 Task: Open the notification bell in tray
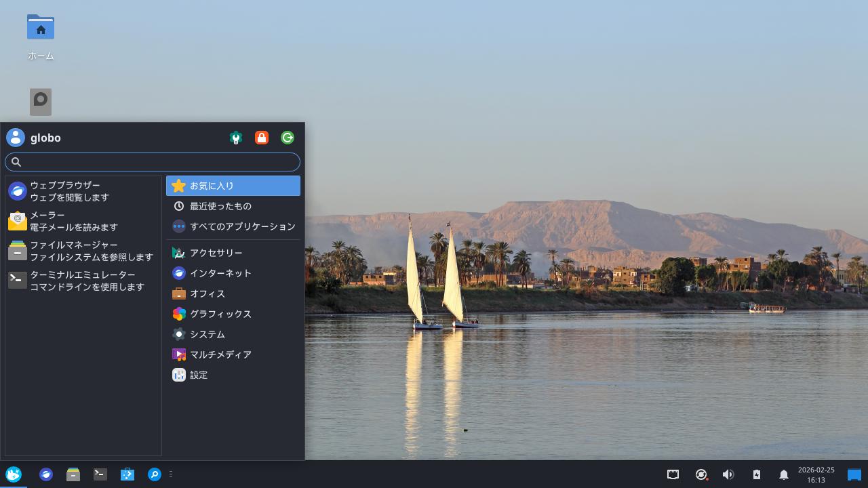point(783,474)
